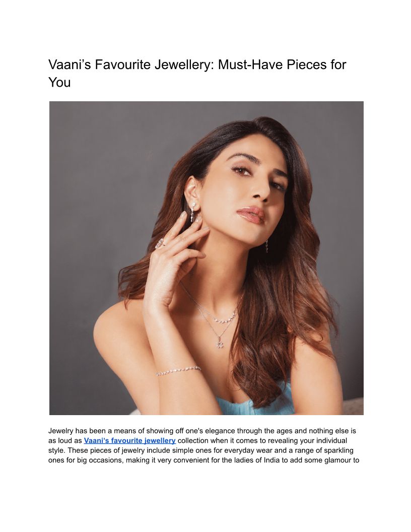Click the word "glamour" in the paragraph
This screenshot has width=411, height=532.
click(x=338, y=460)
